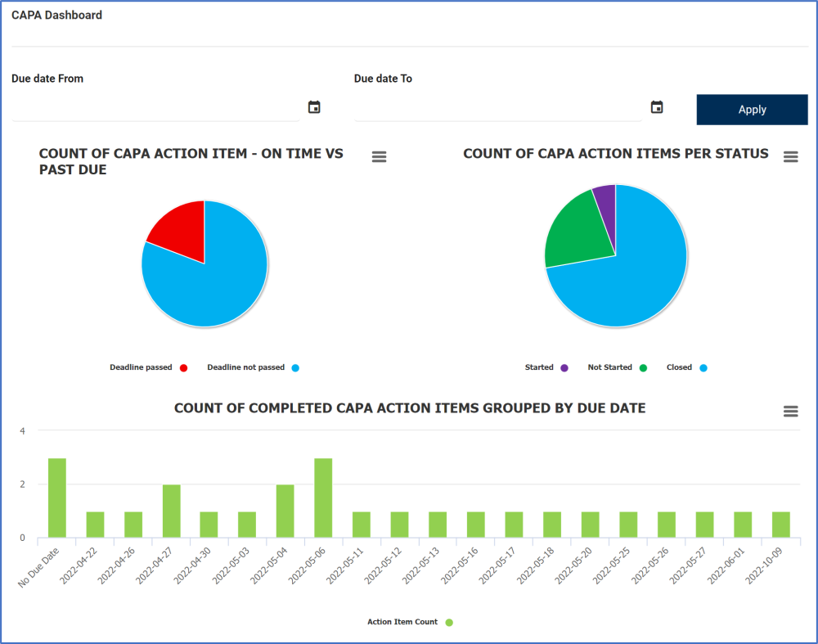This screenshot has height=644, width=818.
Task: Open the menu on the completed items bar chart
Action: 790,412
